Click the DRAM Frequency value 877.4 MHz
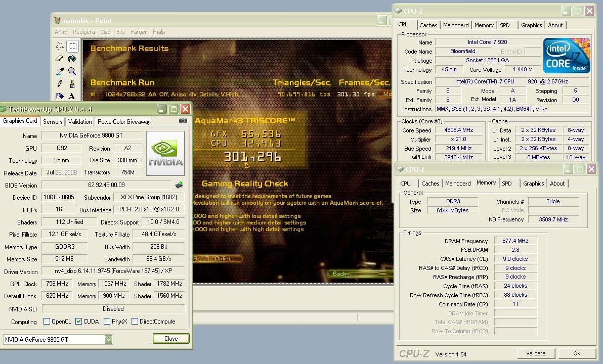The width and height of the screenshot is (603, 364). pos(515,241)
